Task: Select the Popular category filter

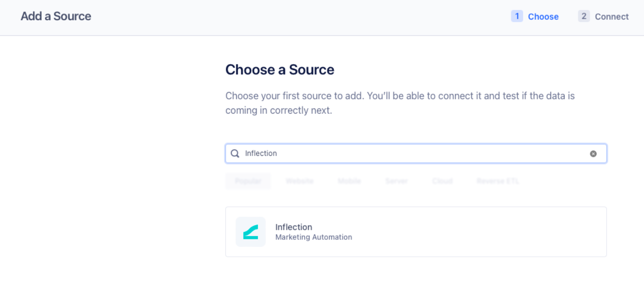Action: [x=248, y=181]
